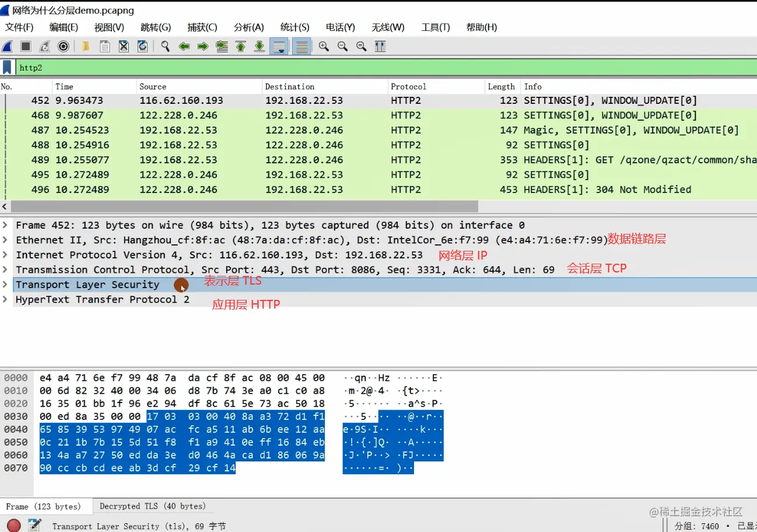Open the 编辑(E) menu
Viewport: 757px width, 532px height.
point(64,27)
